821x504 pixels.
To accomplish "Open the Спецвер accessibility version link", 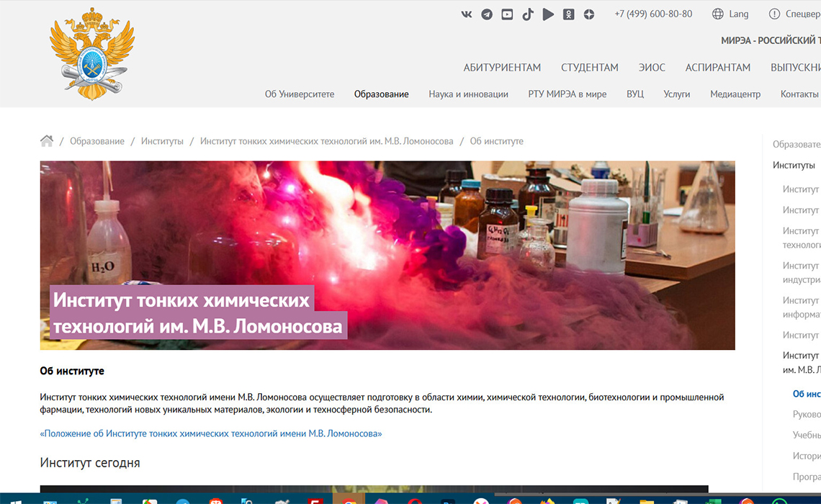I will 803,14.
